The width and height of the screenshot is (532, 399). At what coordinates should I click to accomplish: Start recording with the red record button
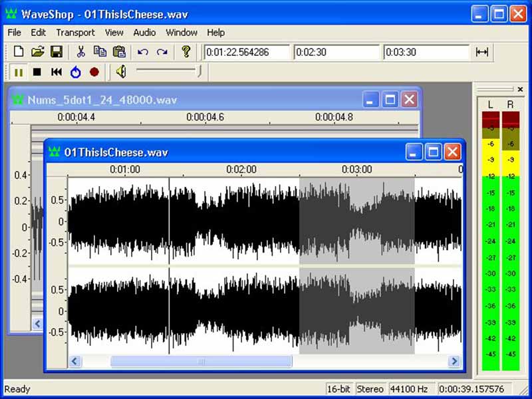(94, 72)
